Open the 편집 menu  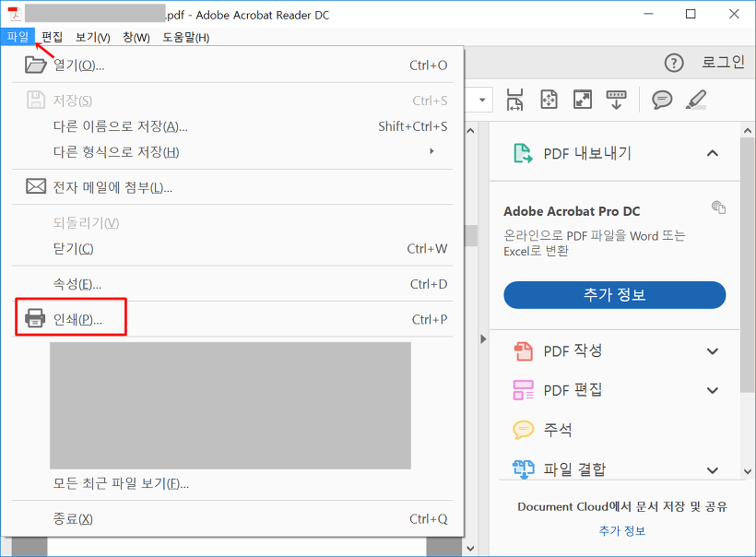[52, 37]
